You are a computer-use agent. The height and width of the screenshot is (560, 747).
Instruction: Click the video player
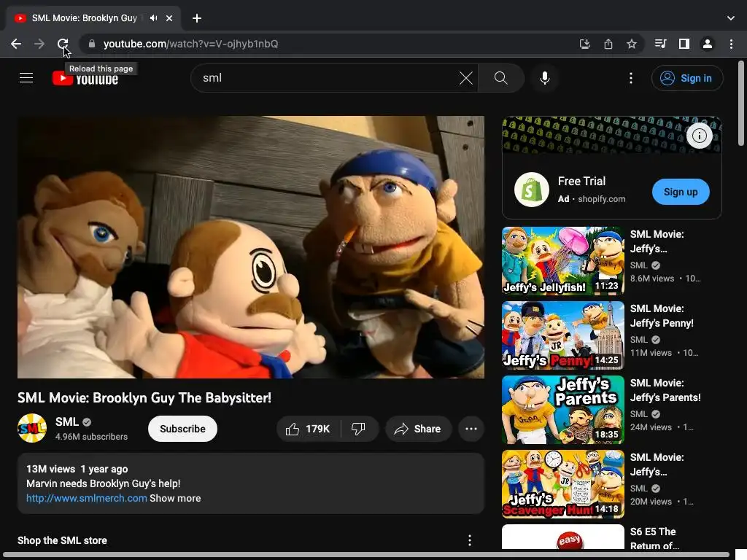(251, 247)
